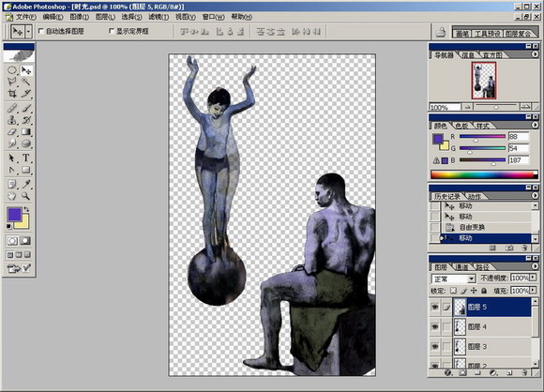This screenshot has height=392, width=544.
Task: Select the Type tool
Action: point(26,158)
